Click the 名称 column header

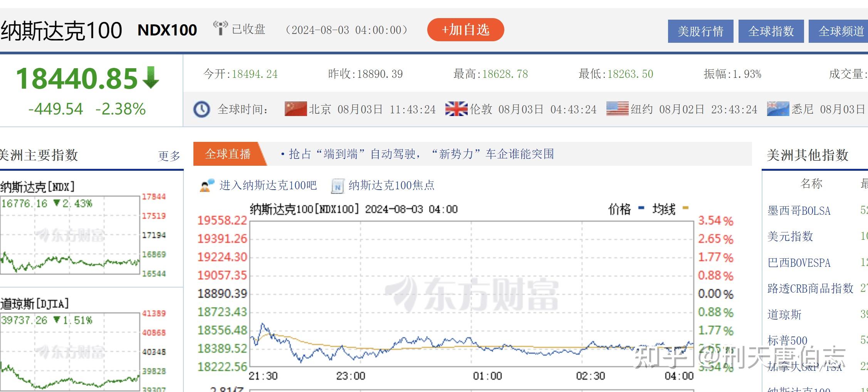pyautogui.click(x=811, y=183)
